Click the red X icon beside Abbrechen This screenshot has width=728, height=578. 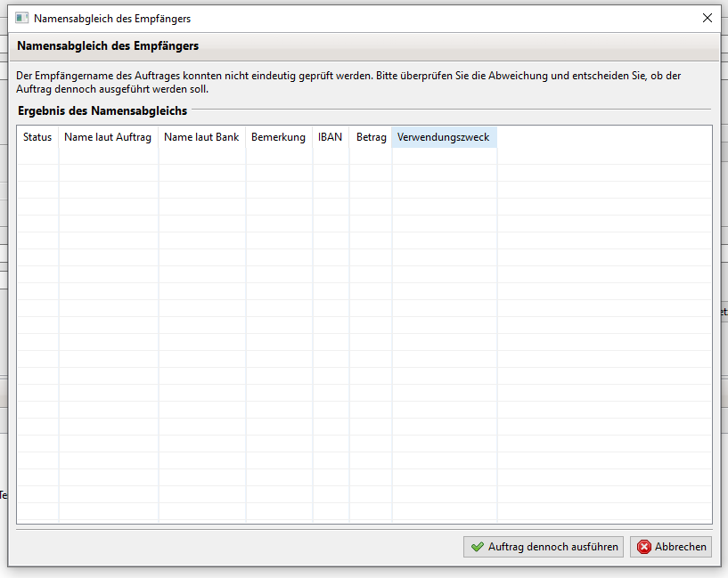(644, 547)
